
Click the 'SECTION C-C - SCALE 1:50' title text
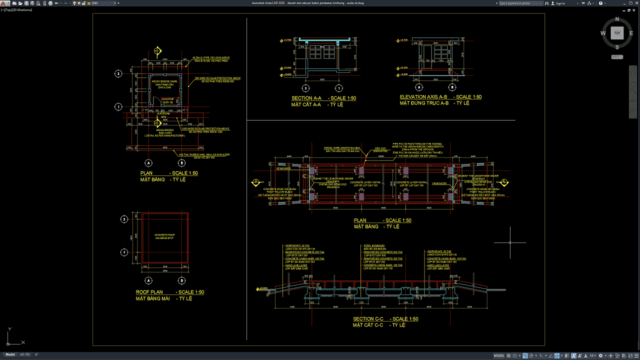click(x=385, y=319)
